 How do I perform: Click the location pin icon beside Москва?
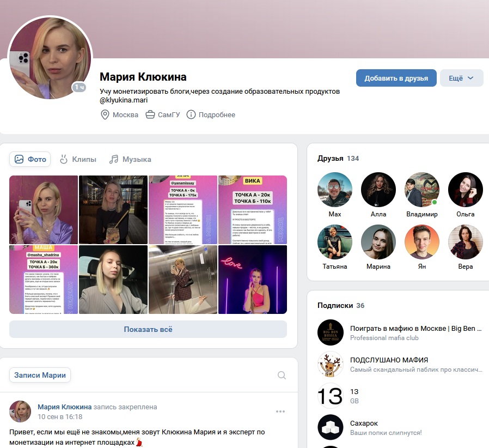tap(105, 114)
